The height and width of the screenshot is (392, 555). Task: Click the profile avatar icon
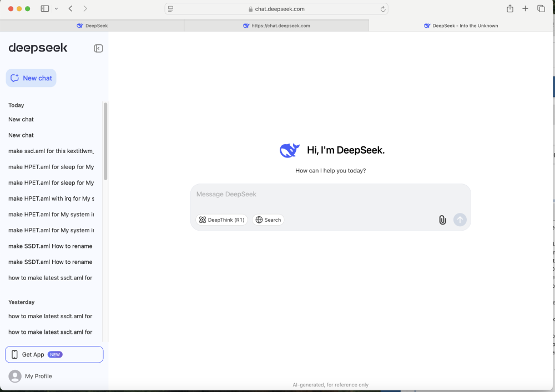[15, 376]
